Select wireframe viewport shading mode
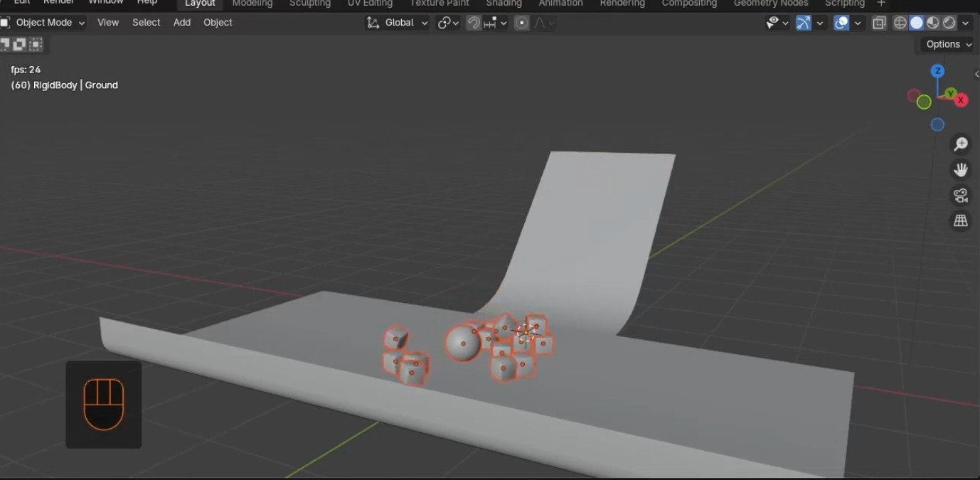Screen dimensions: 980x480 900,23
